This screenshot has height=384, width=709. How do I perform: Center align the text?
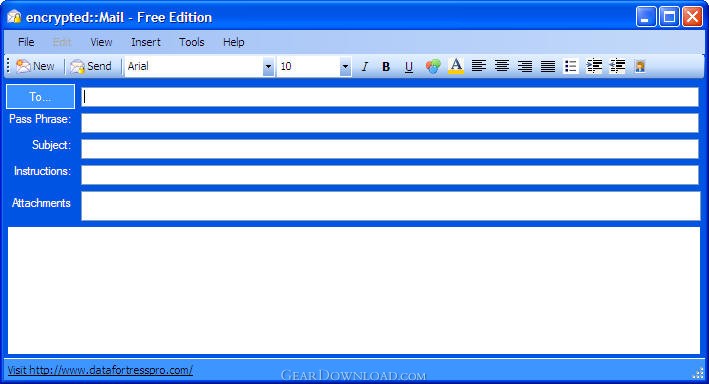pos(502,66)
